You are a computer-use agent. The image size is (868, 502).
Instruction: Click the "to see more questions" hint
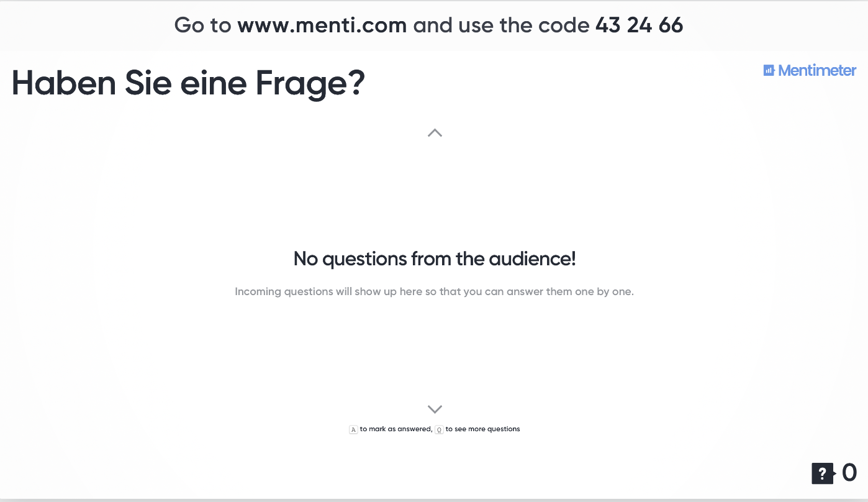pyautogui.click(x=482, y=429)
